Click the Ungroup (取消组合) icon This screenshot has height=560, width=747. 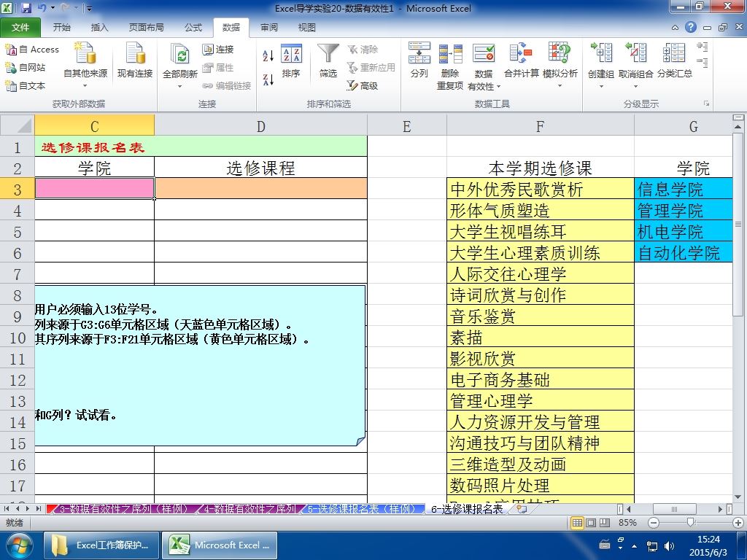635,52
